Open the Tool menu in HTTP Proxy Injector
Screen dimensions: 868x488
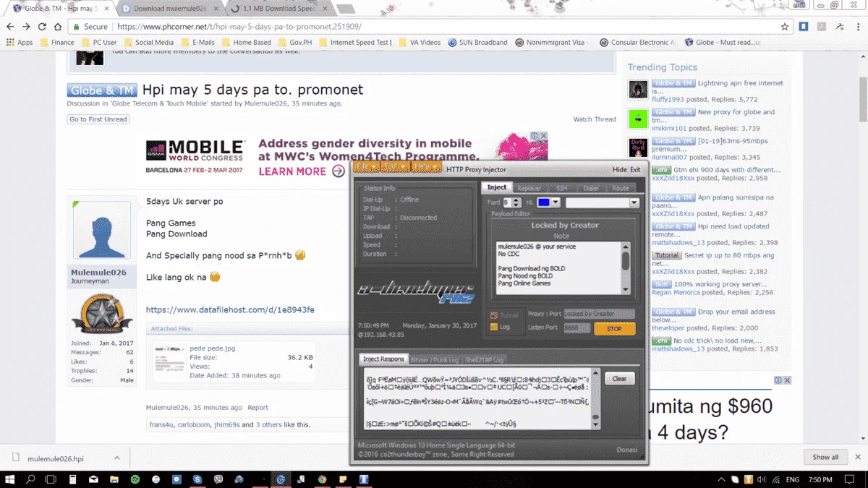[x=395, y=167]
